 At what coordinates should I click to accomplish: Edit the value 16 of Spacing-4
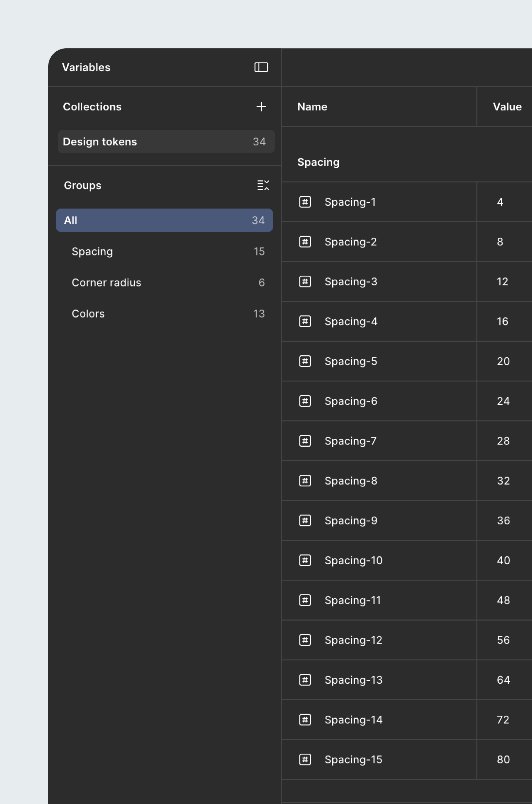(502, 321)
